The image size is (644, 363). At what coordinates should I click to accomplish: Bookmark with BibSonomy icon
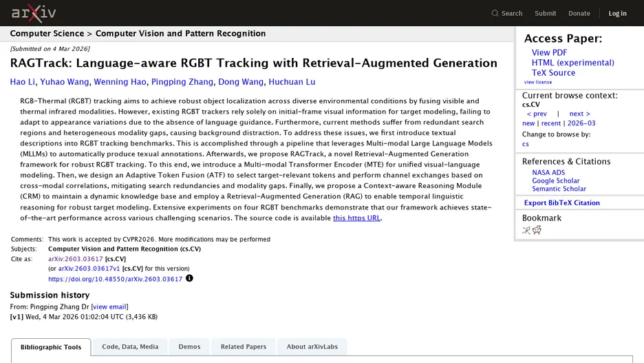coord(526,230)
